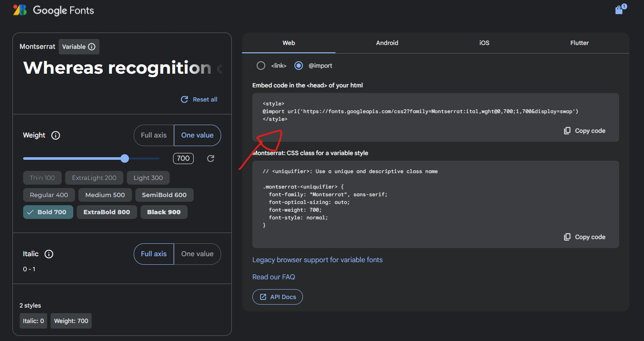
Task: Choose ExtraBold 800 weight
Action: click(x=107, y=212)
